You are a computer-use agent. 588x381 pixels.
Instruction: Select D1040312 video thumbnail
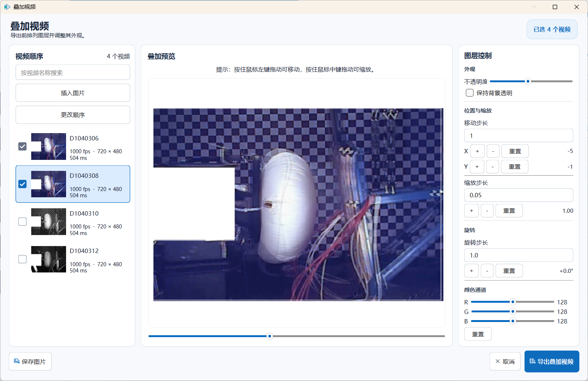pos(48,259)
